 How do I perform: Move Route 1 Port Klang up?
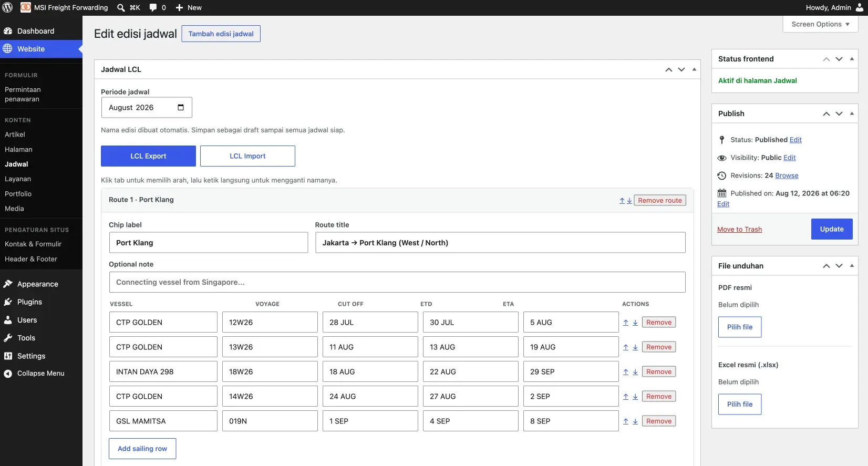coord(622,201)
